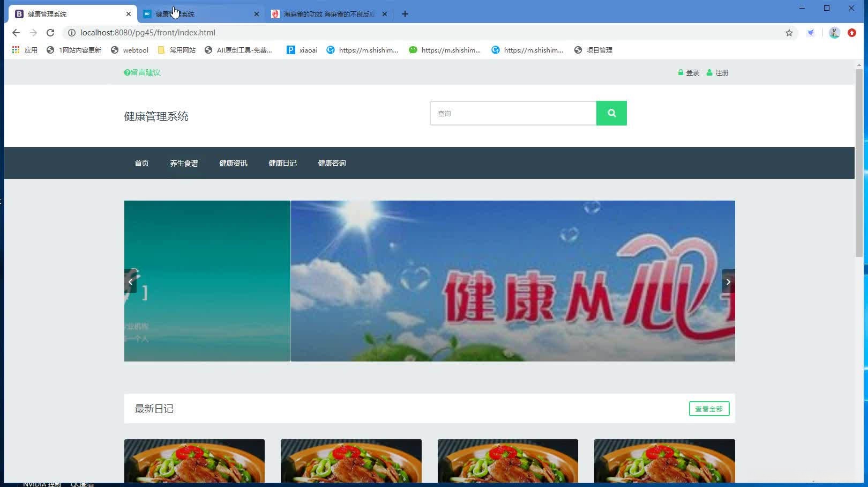The height and width of the screenshot is (487, 868).
Task: Click the green search magnifier button
Action: pos(611,113)
